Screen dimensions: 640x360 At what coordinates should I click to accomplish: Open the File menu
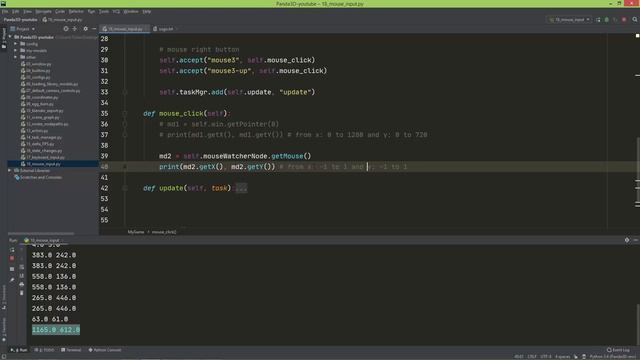[5, 11]
